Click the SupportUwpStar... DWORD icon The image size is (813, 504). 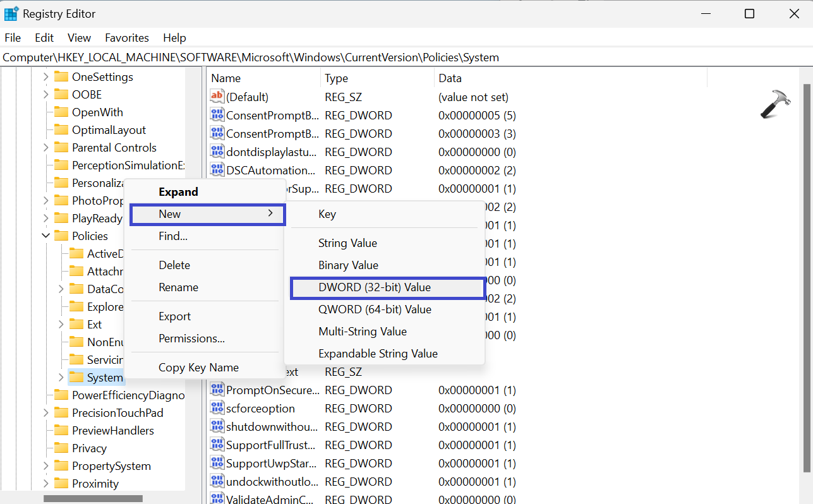pyautogui.click(x=217, y=463)
